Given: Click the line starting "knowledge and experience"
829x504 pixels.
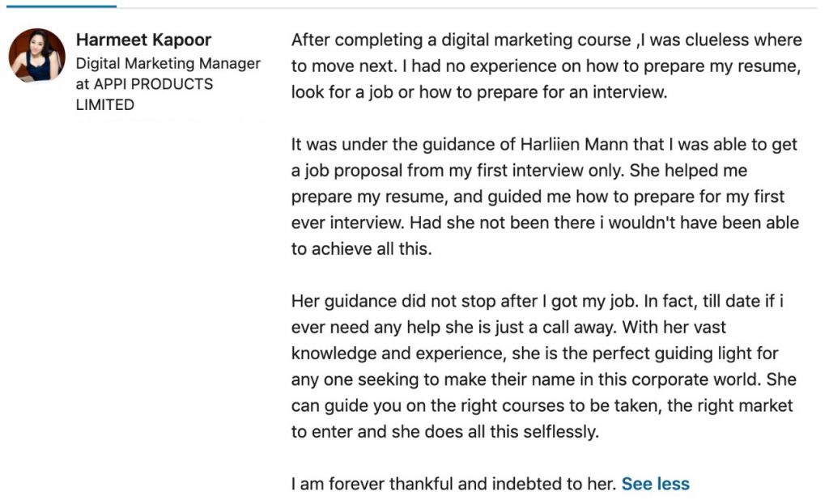Looking at the screenshot, I should pyautogui.click(x=534, y=354).
